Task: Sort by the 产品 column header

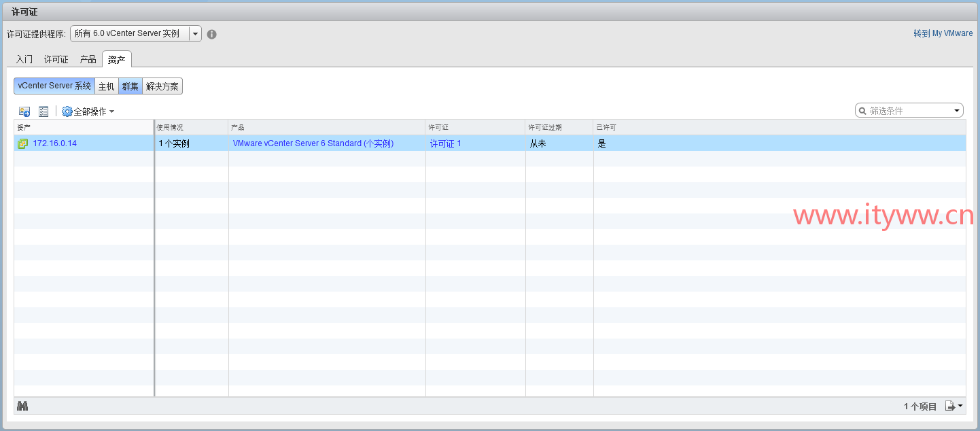Action: [x=327, y=127]
